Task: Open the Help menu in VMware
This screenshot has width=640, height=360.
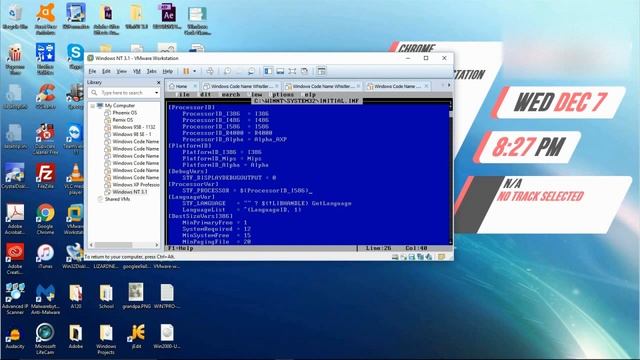Action: [x=167, y=71]
